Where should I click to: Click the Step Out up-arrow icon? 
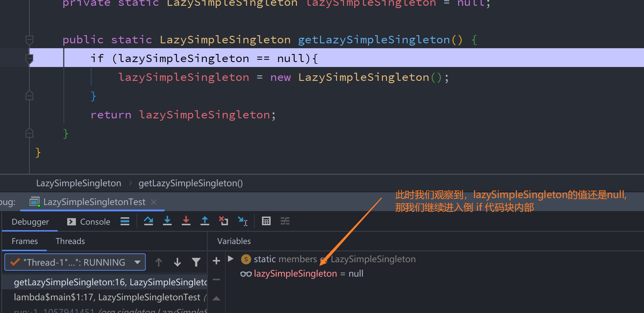click(x=205, y=221)
